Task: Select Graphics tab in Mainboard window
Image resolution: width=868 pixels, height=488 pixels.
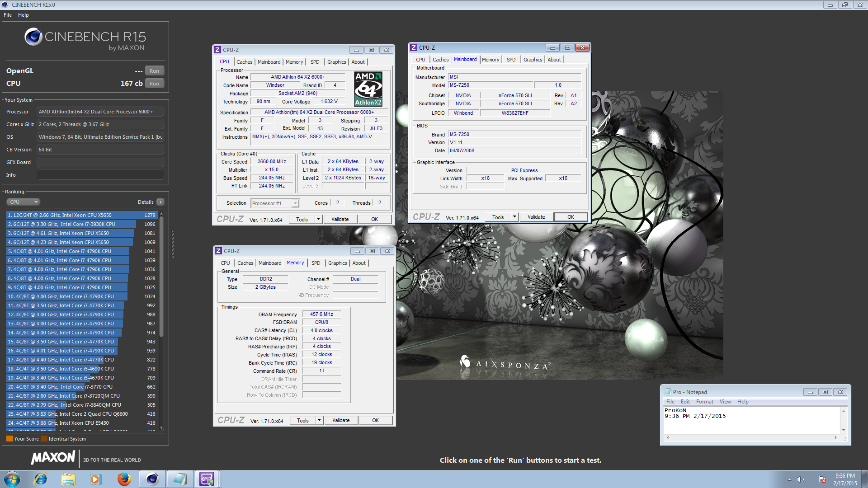Action: 533,60
